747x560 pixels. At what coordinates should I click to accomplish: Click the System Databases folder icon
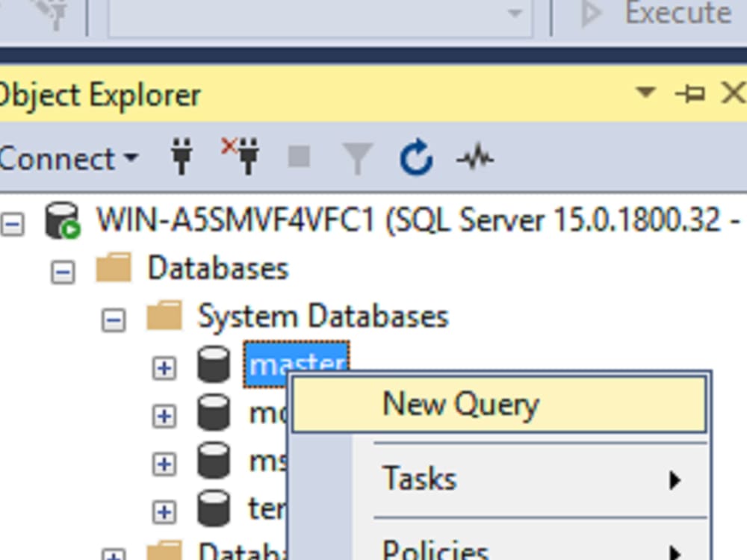(x=164, y=315)
